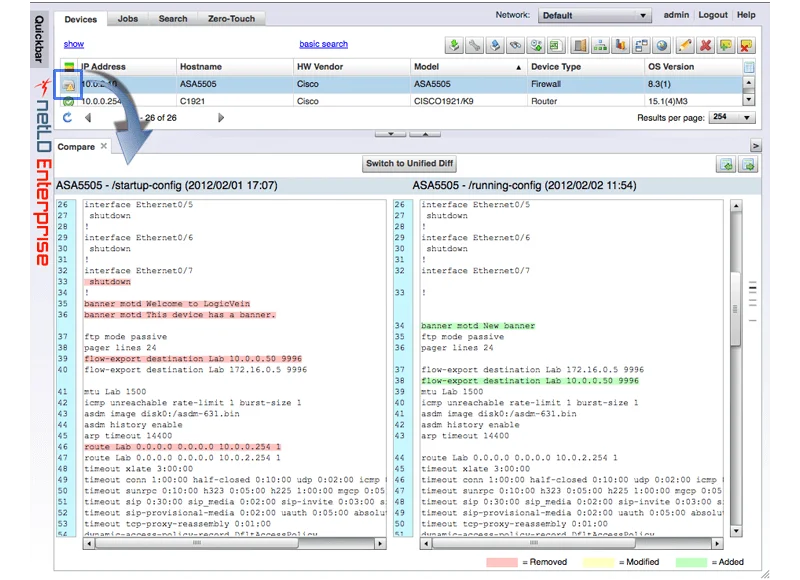Sort by Device Type column header

pos(585,67)
